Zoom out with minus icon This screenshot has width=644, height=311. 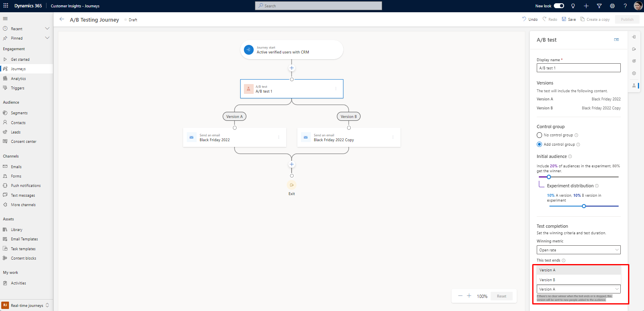(x=460, y=296)
